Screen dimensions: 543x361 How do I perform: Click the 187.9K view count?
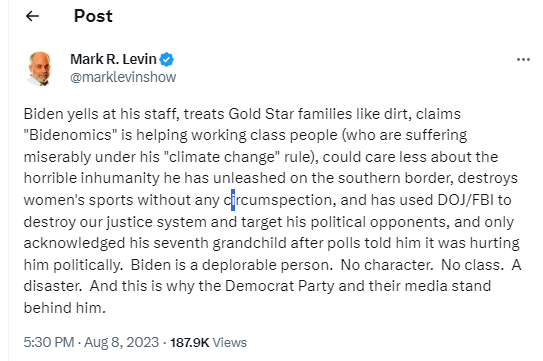tap(189, 343)
